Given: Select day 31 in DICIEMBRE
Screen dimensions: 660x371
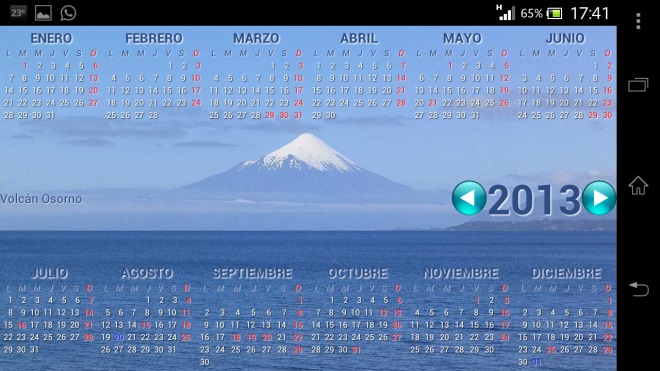Looking at the screenshot, I should 537,362.
